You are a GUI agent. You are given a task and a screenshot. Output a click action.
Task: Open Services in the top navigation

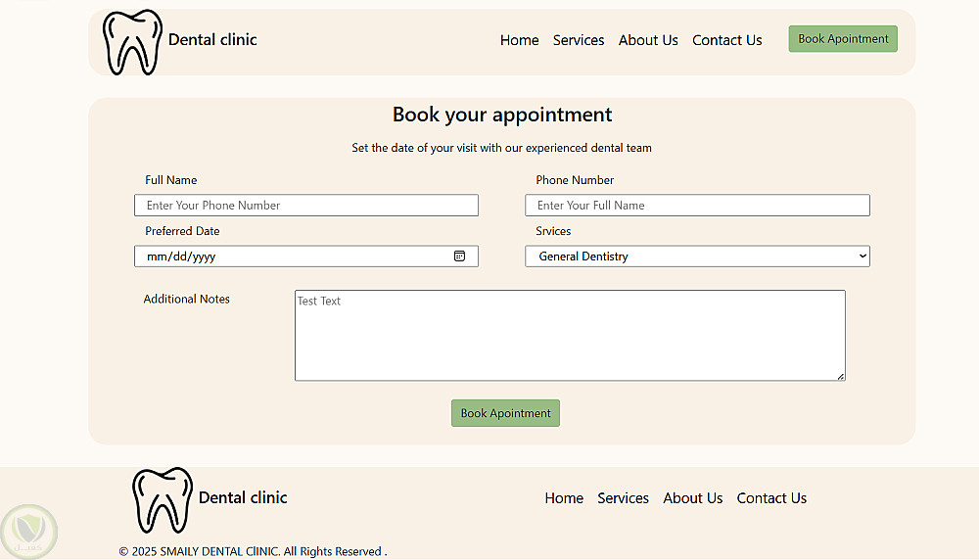coord(579,40)
